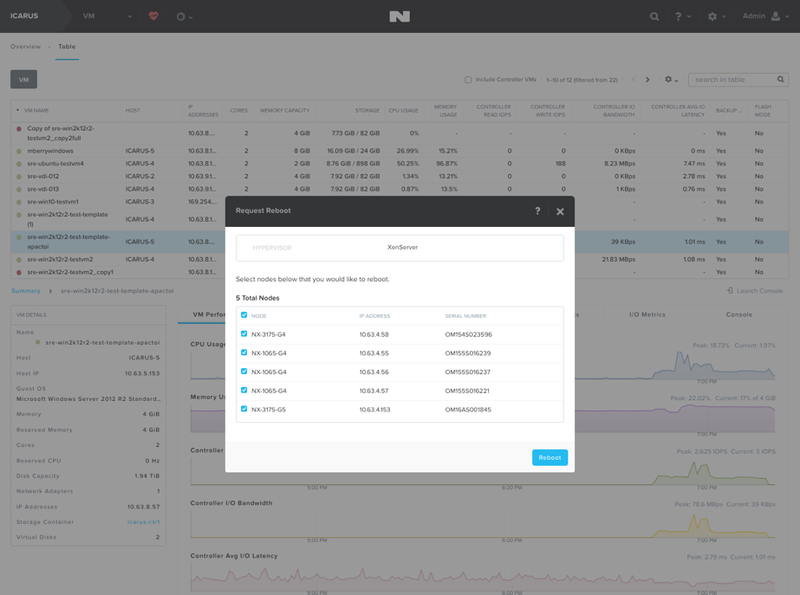Open the table settings gear dropdown
Screen dimensions: 800x595
(671, 80)
